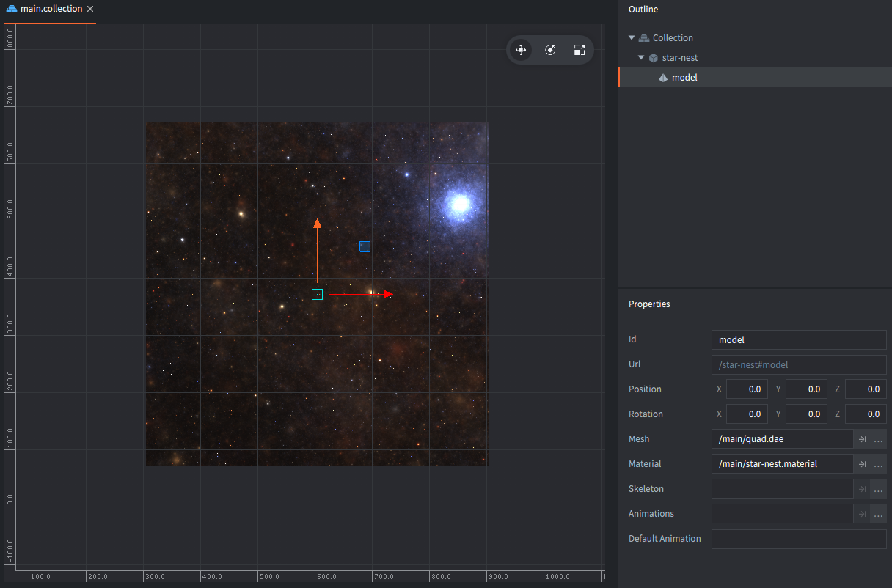The image size is (892, 588).
Task: Select the Move tool in viewport toolbar
Action: (x=521, y=50)
